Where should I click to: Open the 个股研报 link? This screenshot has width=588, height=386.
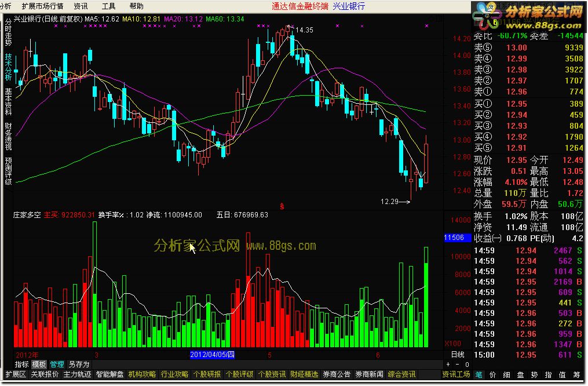point(207,374)
